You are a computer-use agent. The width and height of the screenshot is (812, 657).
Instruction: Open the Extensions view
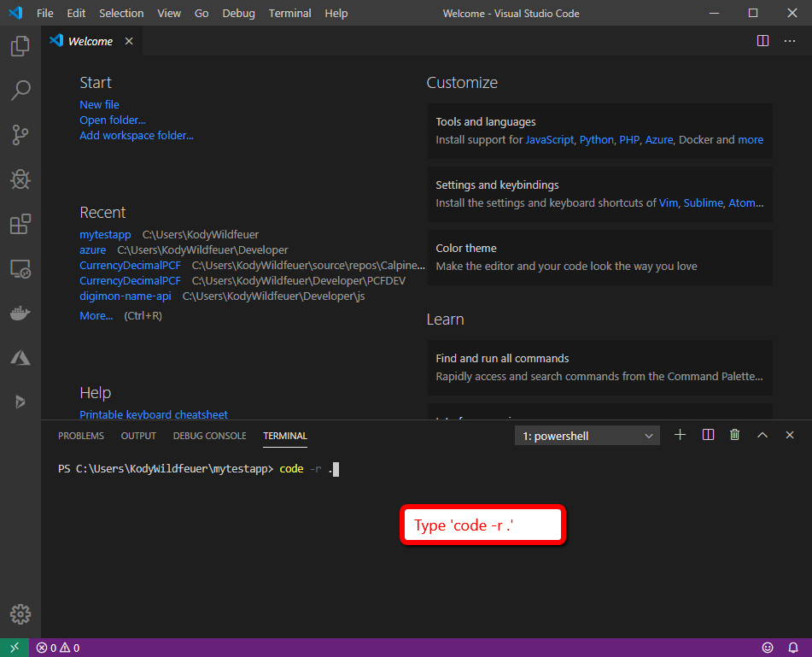pos(20,225)
